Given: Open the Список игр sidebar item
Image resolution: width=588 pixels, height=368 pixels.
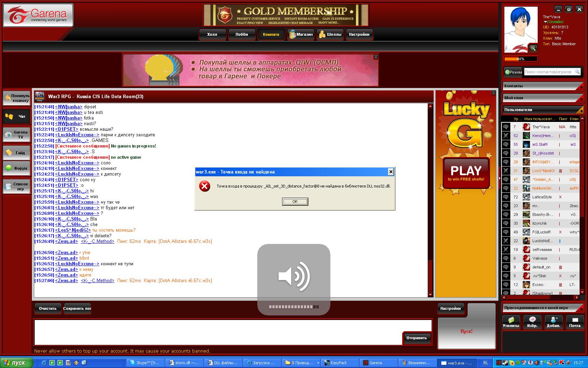Looking at the screenshot, I should point(17,186).
